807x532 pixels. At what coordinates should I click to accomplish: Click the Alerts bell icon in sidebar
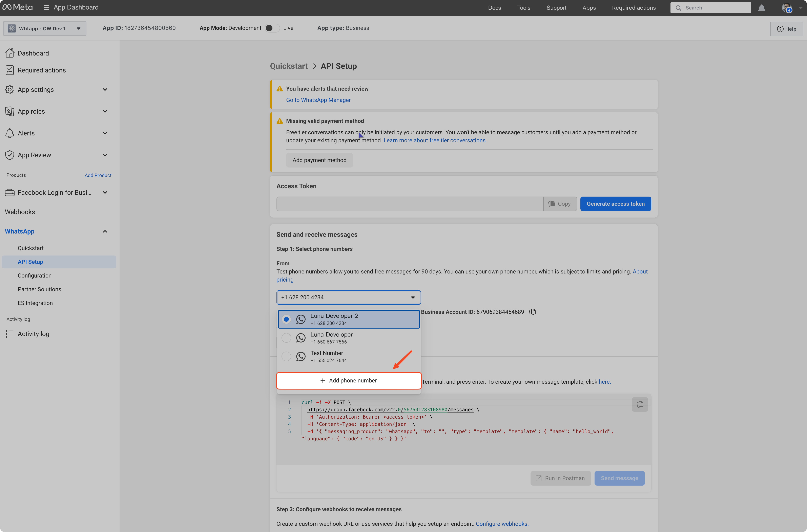click(9, 133)
